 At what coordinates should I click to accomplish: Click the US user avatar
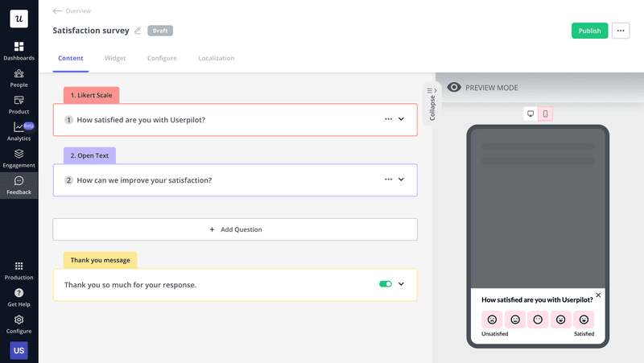(19, 350)
